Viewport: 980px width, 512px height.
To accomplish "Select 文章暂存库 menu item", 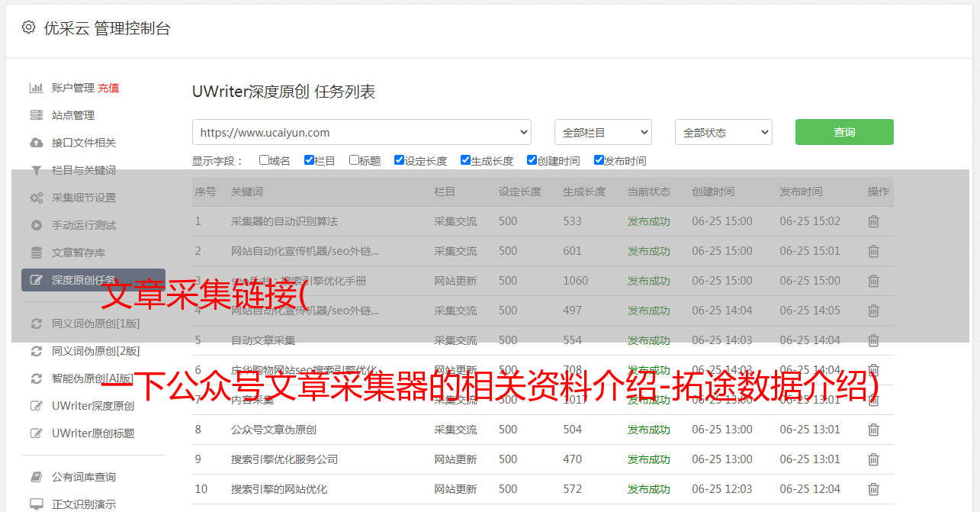I will [x=79, y=253].
